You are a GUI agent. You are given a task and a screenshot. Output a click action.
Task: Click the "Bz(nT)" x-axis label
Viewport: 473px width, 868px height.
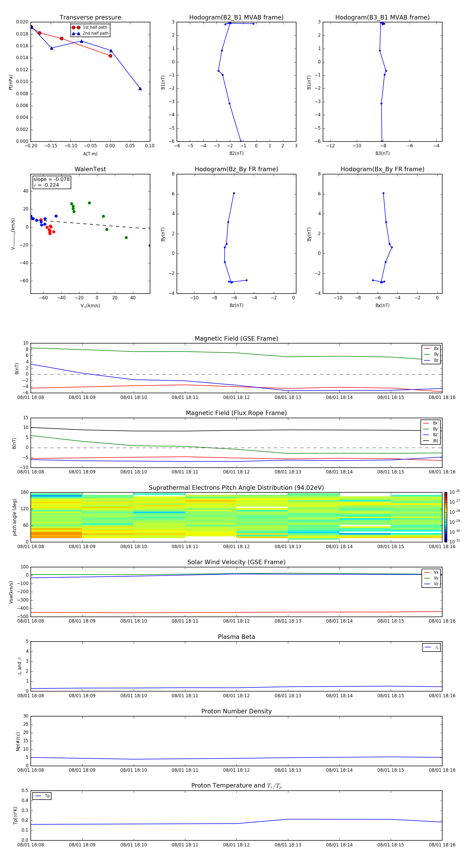(236, 305)
